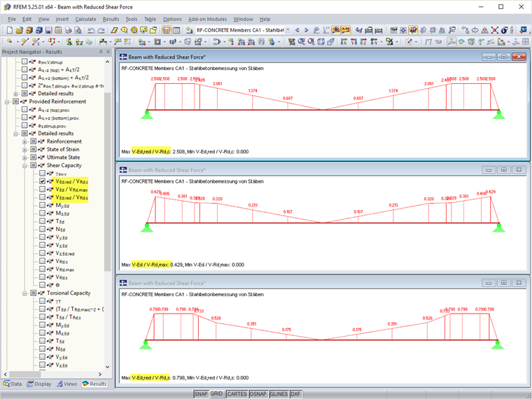
Task: Toggle the SNAP status bar button
Action: (200, 394)
